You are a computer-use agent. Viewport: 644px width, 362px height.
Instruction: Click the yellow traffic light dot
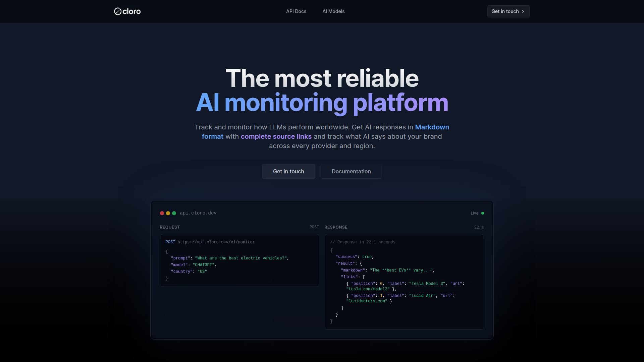coord(168,213)
